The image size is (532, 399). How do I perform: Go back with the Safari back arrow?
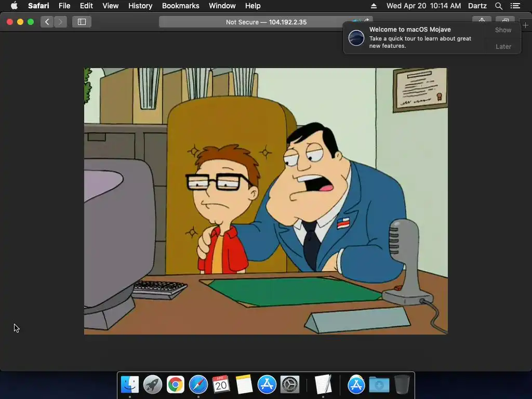point(47,22)
